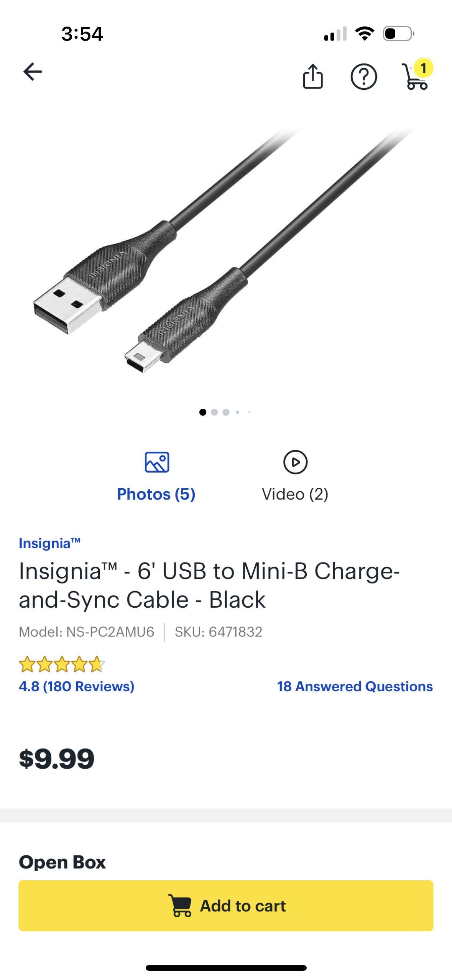This screenshot has height=980, width=452.
Task: Open the Insignia brand link
Action: 49,543
